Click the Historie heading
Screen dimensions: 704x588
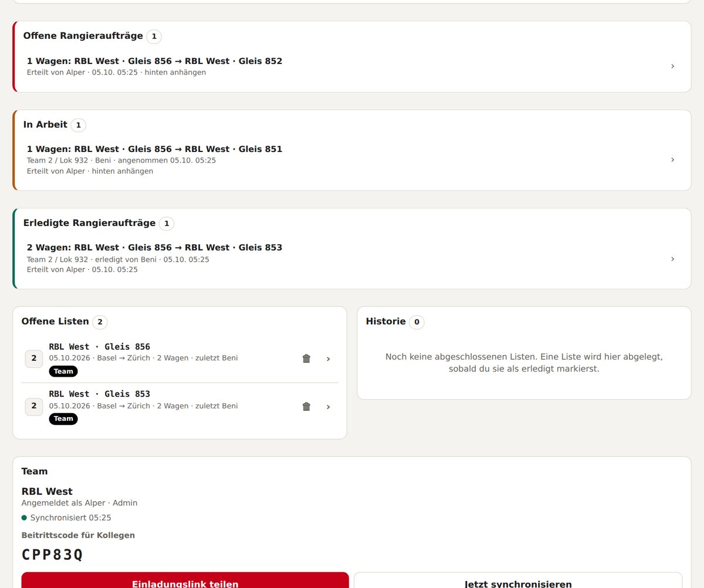[386, 321]
